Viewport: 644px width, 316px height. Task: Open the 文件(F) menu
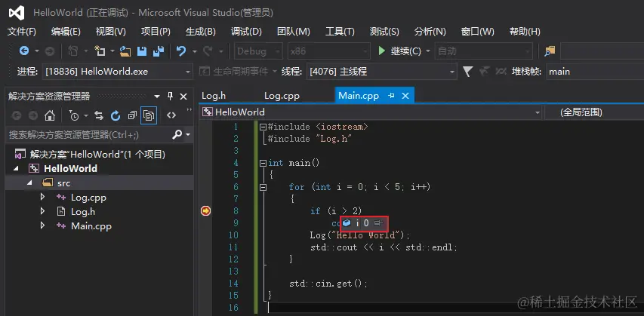22,32
